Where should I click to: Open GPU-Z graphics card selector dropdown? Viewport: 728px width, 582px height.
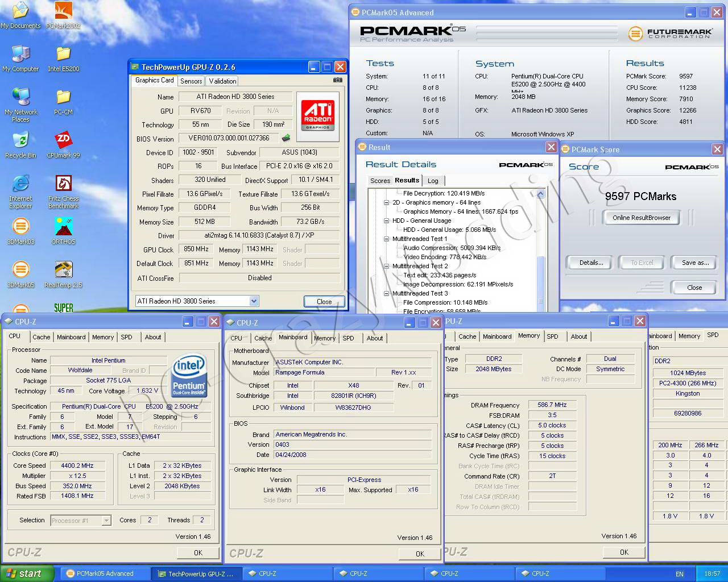tap(254, 301)
